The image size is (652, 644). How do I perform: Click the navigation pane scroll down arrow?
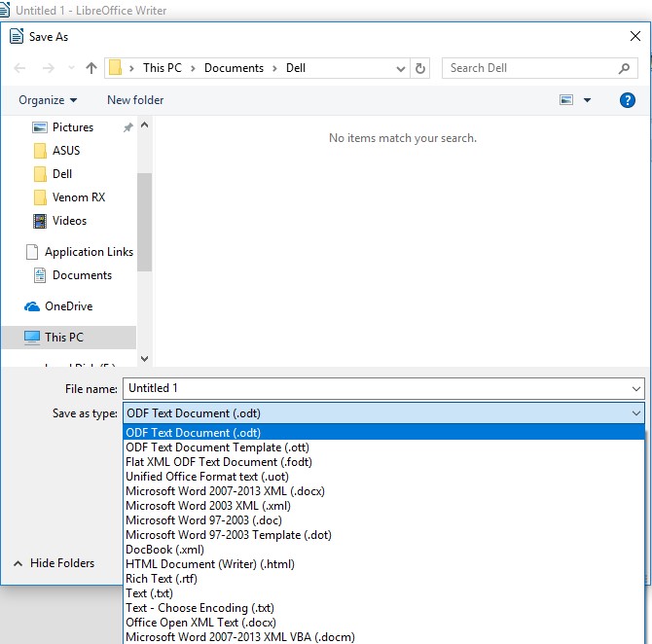[x=145, y=358]
